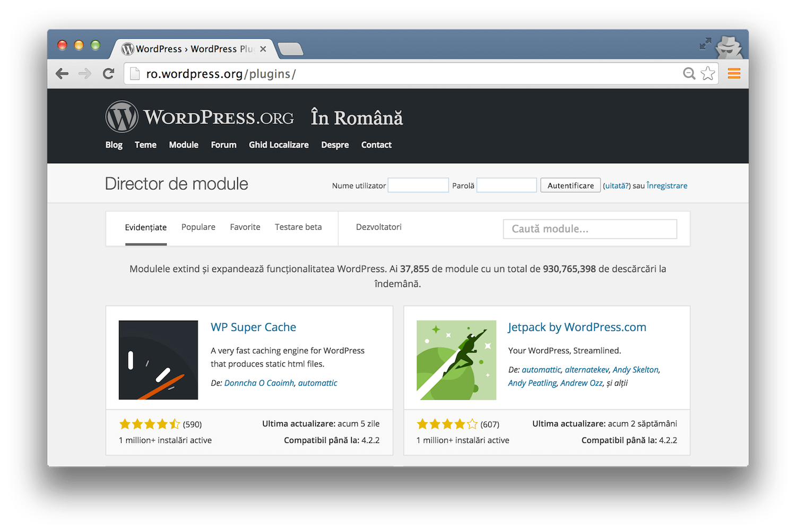Click the Autentificare button
Screen dimensions: 796x532
tap(570, 185)
